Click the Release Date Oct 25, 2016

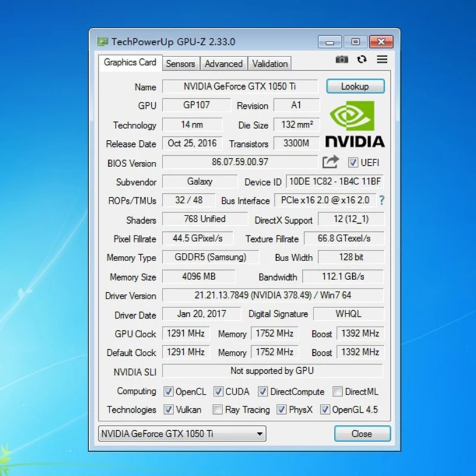click(192, 143)
